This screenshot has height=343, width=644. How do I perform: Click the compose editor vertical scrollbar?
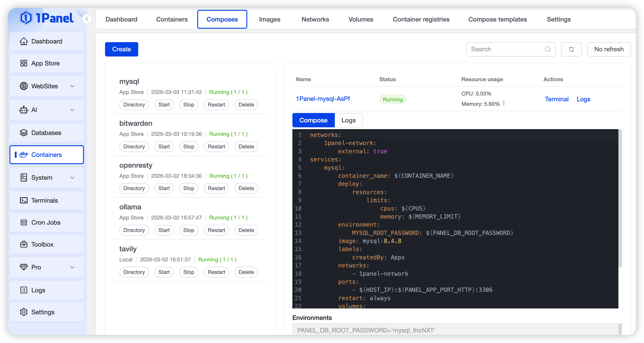620,199
